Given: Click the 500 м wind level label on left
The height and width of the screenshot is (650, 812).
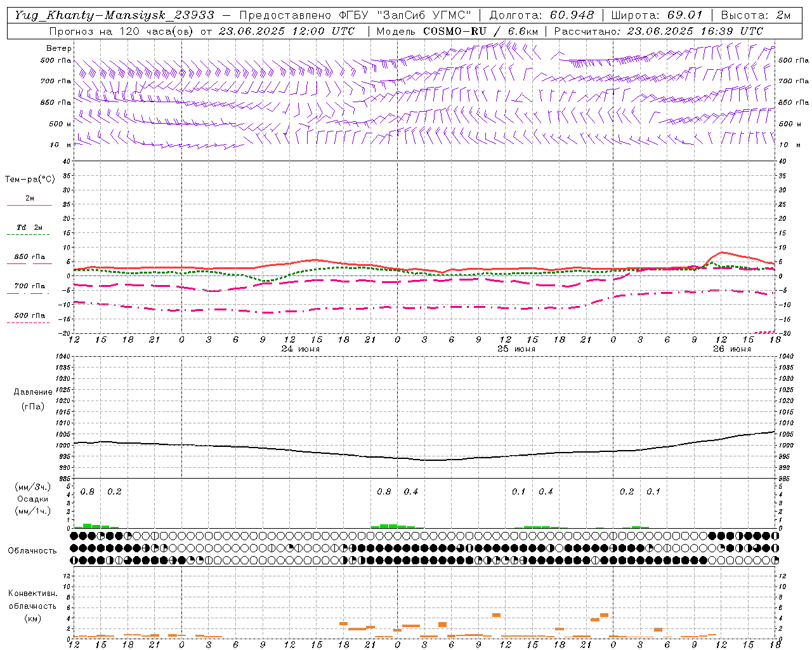Looking at the screenshot, I should pyautogui.click(x=60, y=124).
